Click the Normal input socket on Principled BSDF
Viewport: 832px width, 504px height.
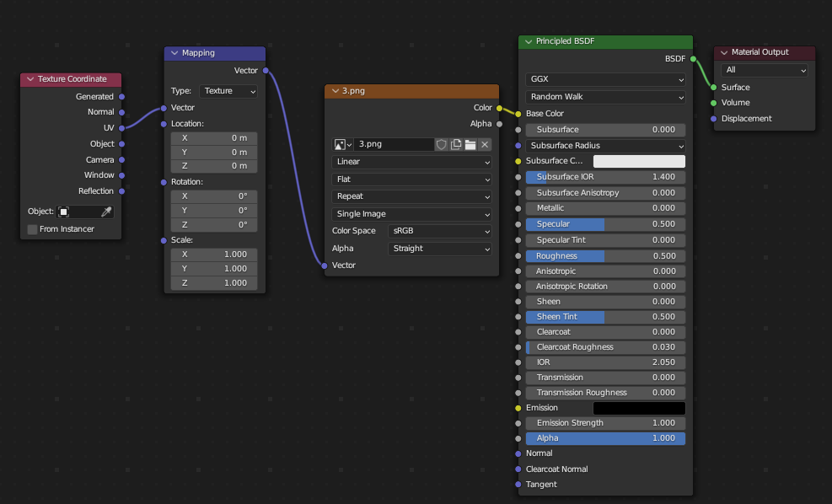pos(518,453)
